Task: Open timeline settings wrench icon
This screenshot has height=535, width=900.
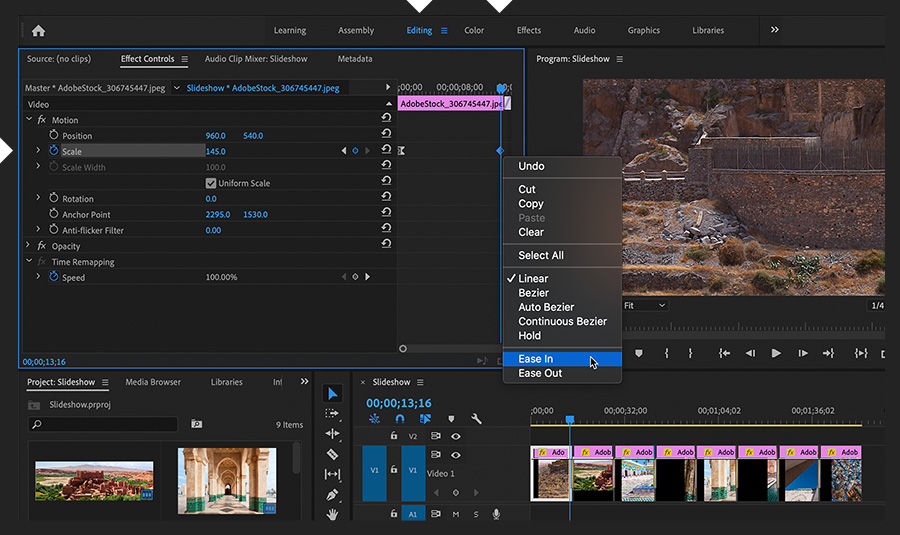Action: pos(476,419)
